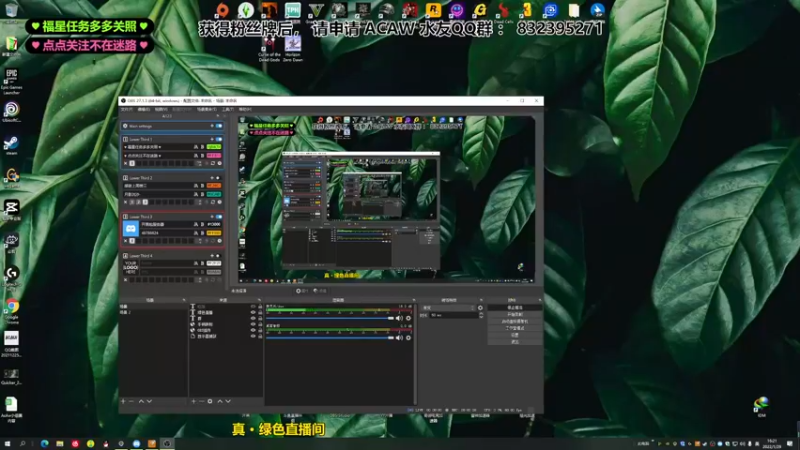
Task: Click loop icon in Lower Third 2
Action: [x=213, y=202]
